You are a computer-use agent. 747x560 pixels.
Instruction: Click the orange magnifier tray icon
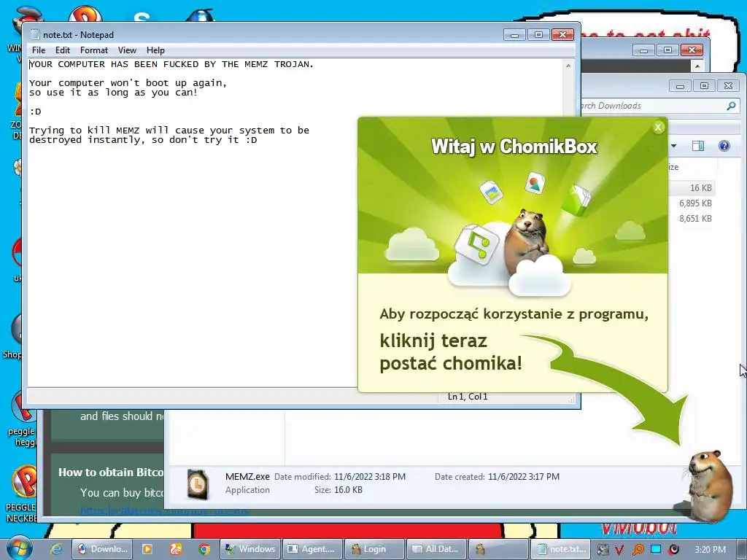[638, 550]
